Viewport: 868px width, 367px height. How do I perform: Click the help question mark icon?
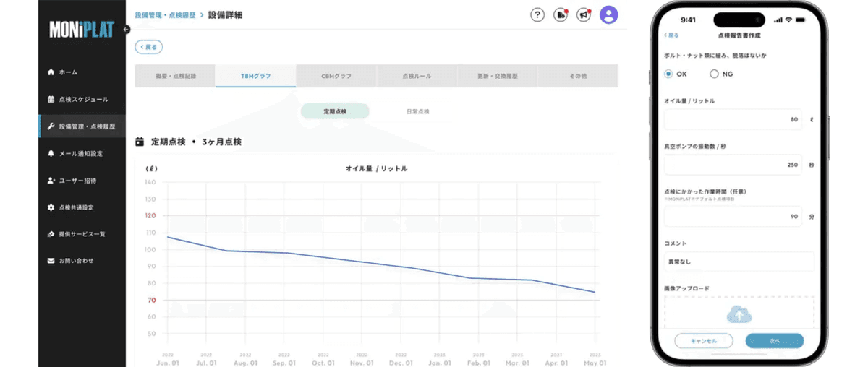pyautogui.click(x=537, y=15)
